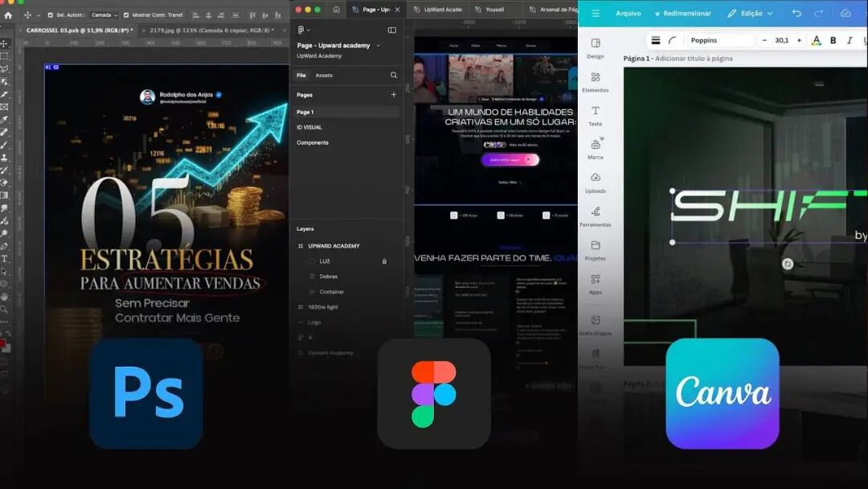868x489 pixels.
Task: Open the Elementos panel in Canva
Action: (x=595, y=82)
